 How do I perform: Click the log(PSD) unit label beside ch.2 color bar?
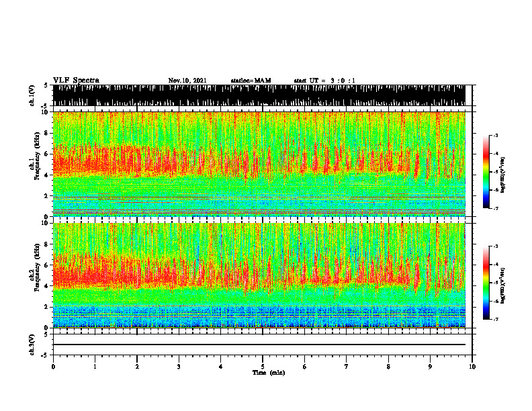coord(504,285)
